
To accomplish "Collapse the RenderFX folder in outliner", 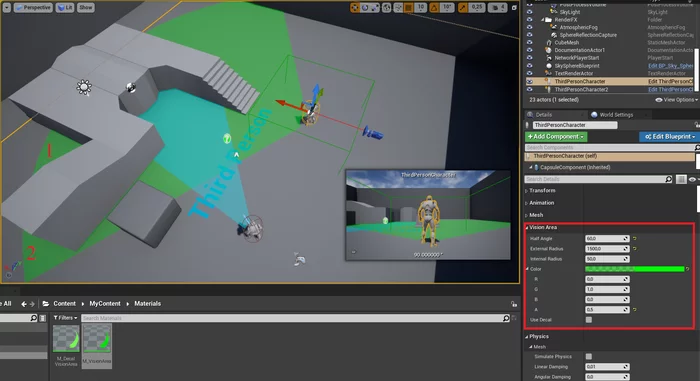I will 543,20.
